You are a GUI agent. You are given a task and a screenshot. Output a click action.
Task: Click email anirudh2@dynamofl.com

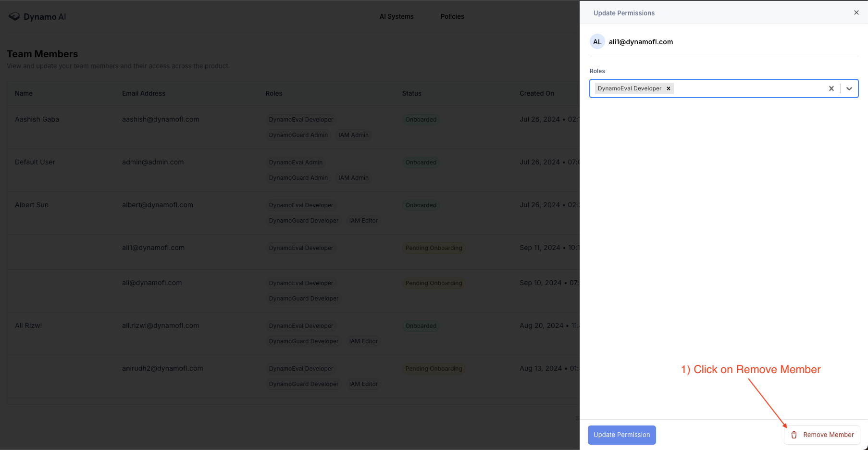(x=162, y=368)
